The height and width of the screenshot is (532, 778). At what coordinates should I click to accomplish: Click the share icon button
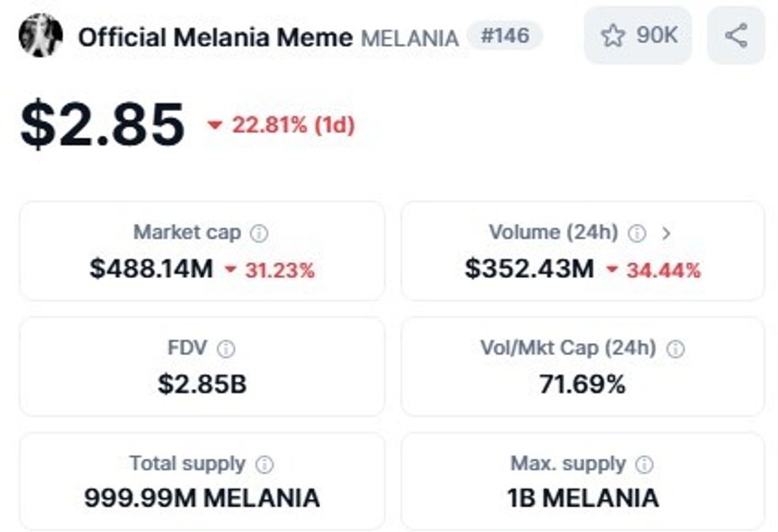click(x=736, y=36)
